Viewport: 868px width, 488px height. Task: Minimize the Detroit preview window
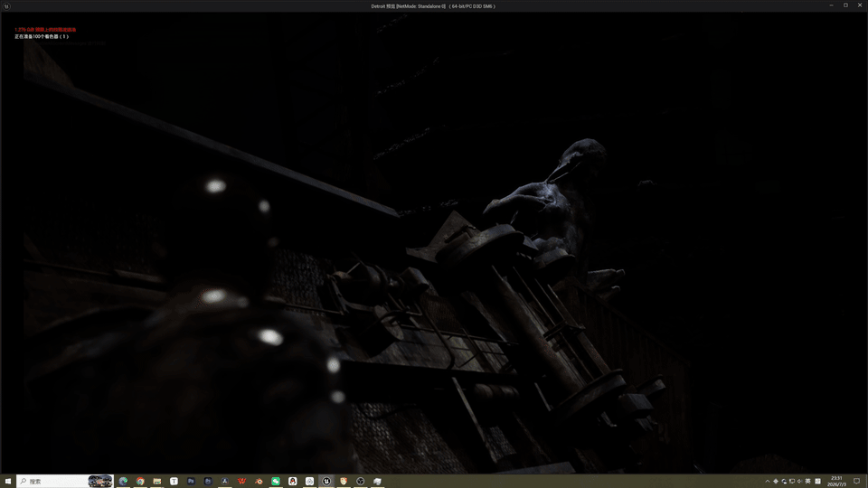pos(831,5)
